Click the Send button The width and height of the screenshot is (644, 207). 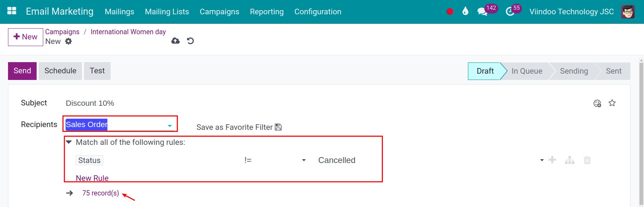(22, 71)
